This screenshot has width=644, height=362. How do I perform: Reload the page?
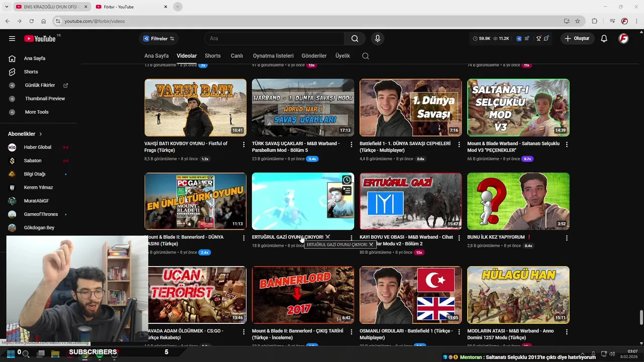pyautogui.click(x=32, y=21)
